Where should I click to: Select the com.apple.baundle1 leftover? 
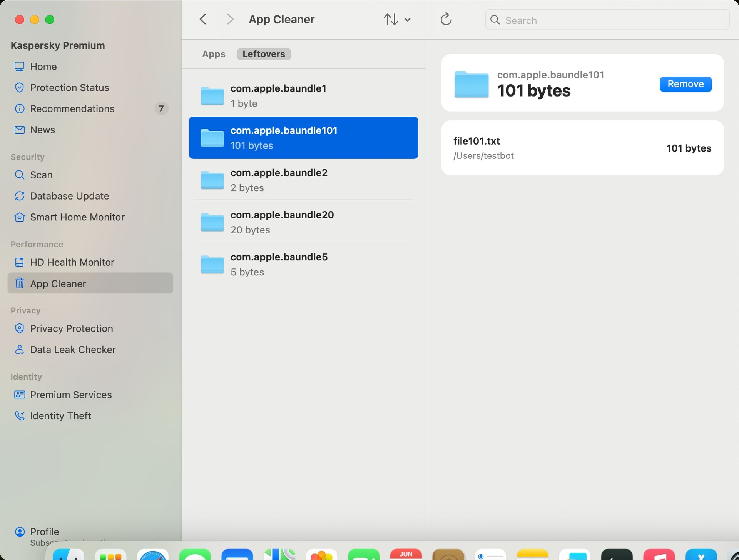(x=303, y=96)
